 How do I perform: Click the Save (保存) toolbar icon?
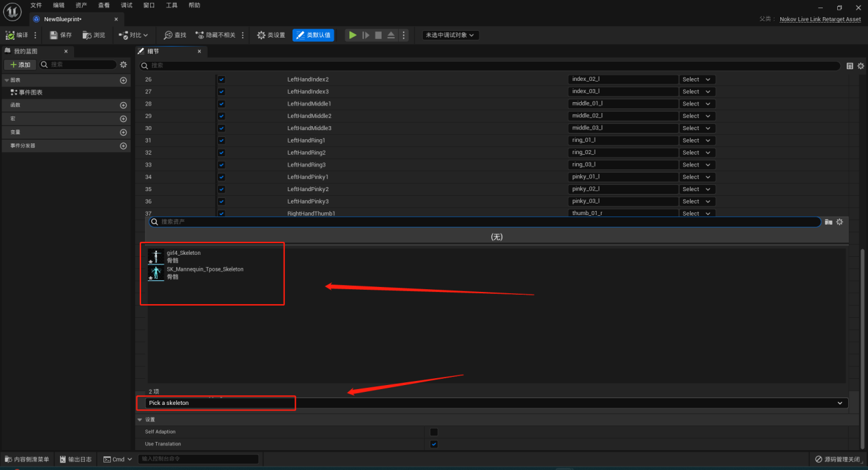click(53, 35)
